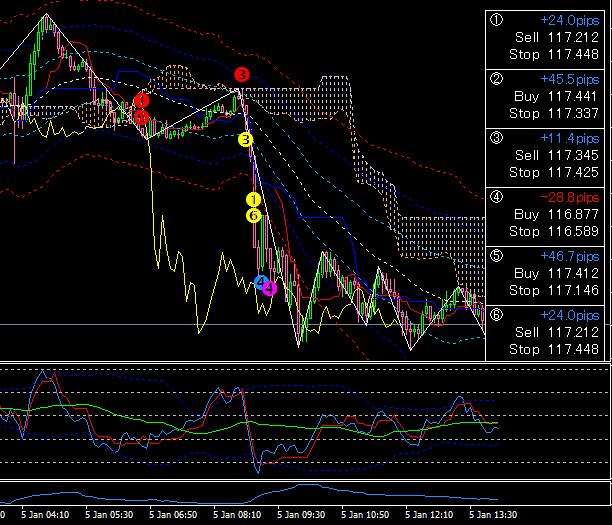Select the blue marker numbered 4
Viewport: 612px width, 525px height.
(261, 283)
